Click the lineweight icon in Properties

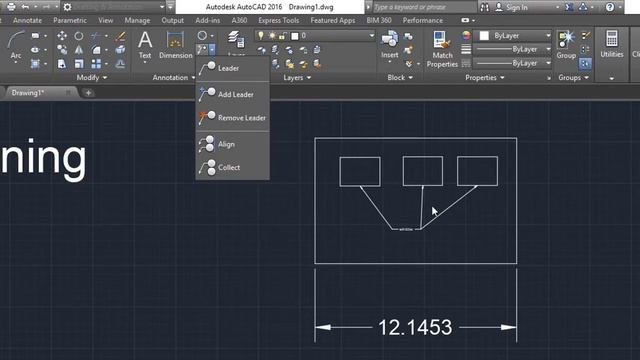pos(466,49)
